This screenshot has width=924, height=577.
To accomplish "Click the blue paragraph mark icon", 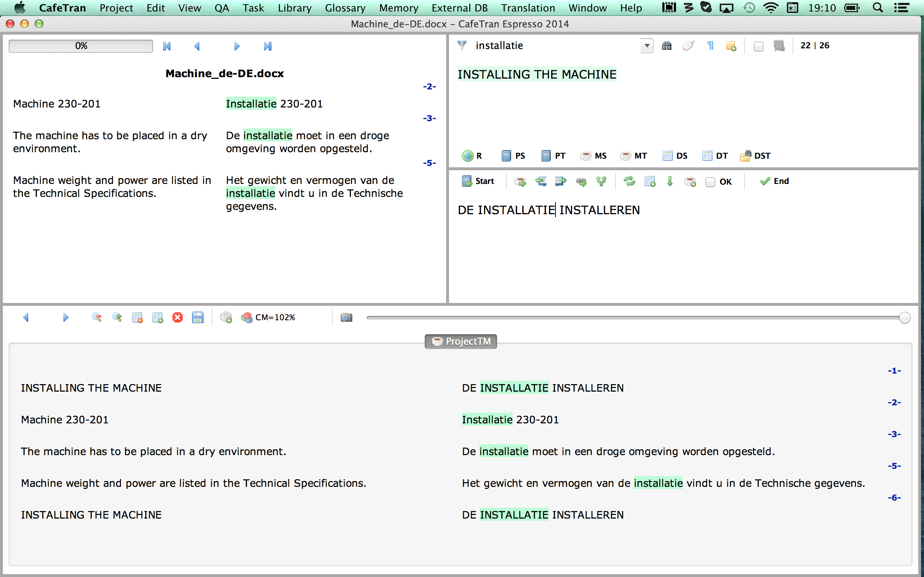I will [710, 46].
